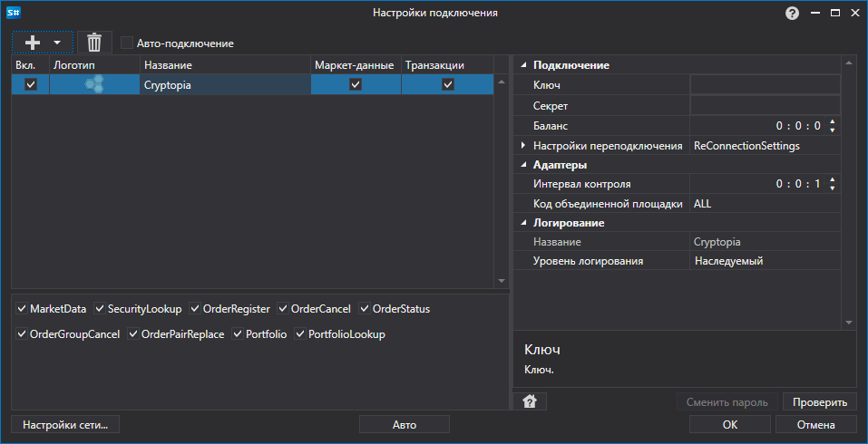
Task: Expand Настройки переподключения settings
Action: click(x=523, y=145)
